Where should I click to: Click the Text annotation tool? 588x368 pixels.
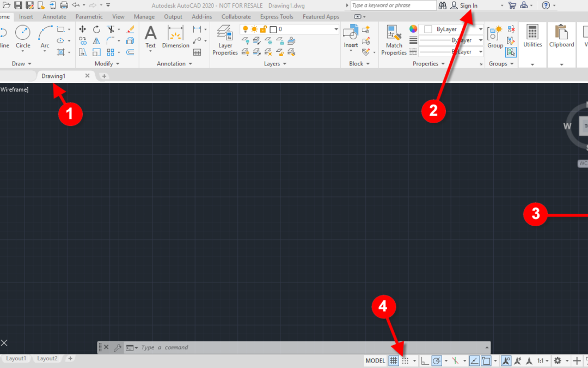coord(150,37)
